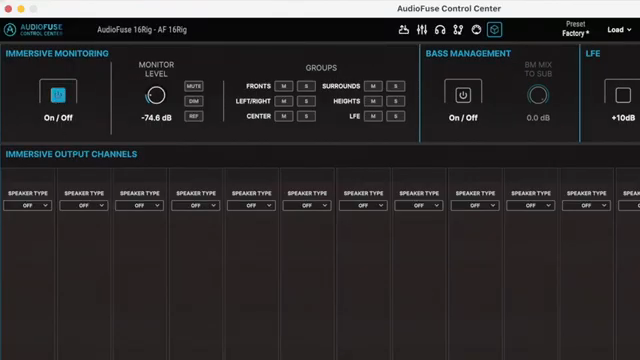Mute the LEFT/RIGHT group

click(x=284, y=101)
